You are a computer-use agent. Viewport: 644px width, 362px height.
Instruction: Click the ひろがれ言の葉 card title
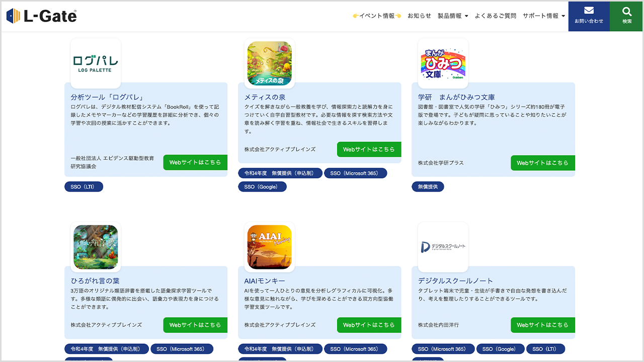pos(95,281)
